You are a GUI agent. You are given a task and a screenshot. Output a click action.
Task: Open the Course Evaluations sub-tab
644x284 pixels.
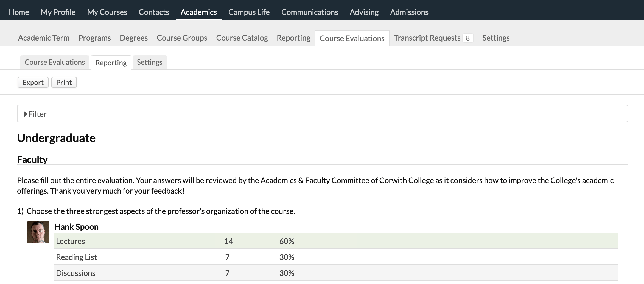[55, 63]
